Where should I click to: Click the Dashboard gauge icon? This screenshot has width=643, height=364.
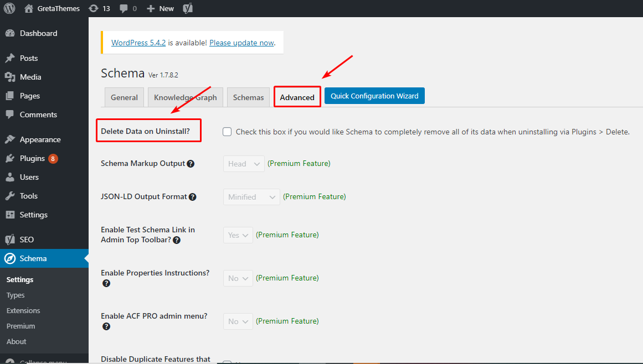10,34
